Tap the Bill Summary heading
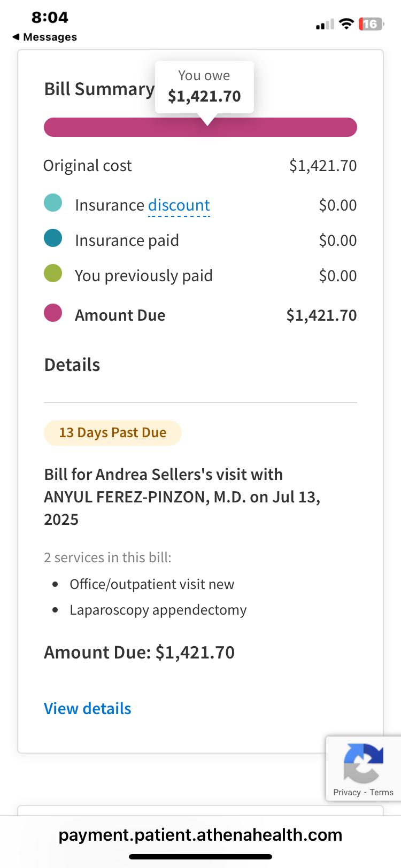Image resolution: width=401 pixels, height=868 pixels. click(99, 89)
